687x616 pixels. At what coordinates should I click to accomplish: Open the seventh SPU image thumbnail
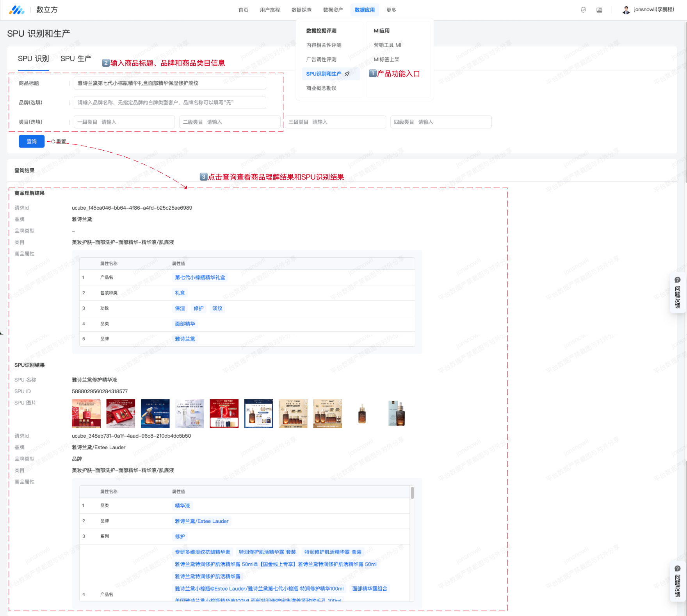(293, 413)
